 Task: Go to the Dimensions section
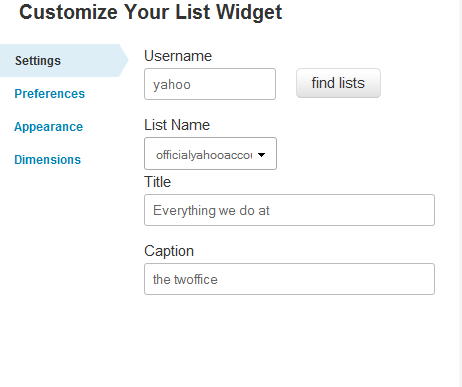point(48,160)
